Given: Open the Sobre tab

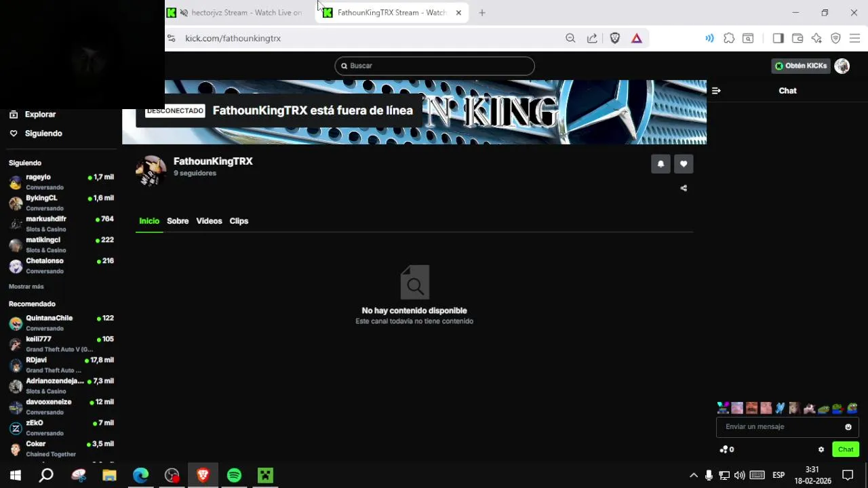Looking at the screenshot, I should [178, 221].
